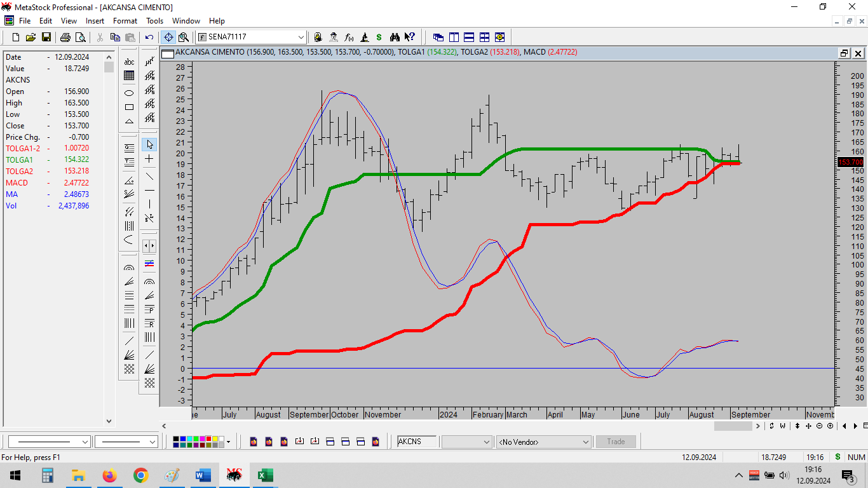Click the AKCNS symbol input field

pos(417,442)
